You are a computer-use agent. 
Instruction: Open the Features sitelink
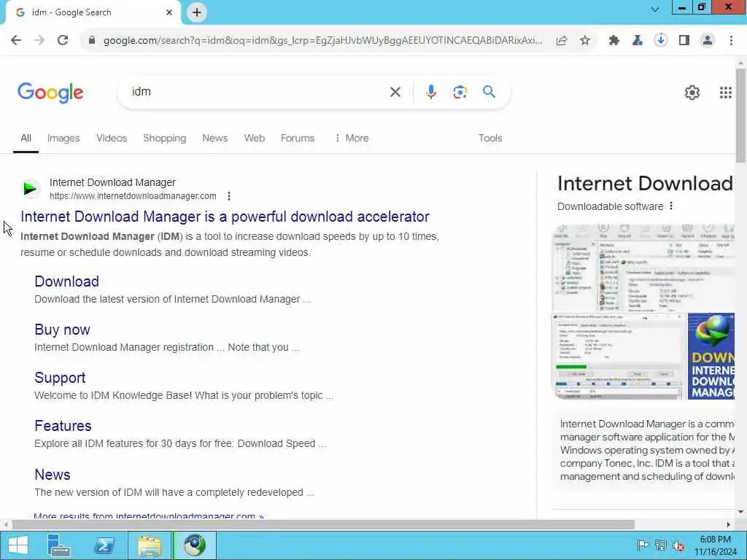tap(63, 426)
